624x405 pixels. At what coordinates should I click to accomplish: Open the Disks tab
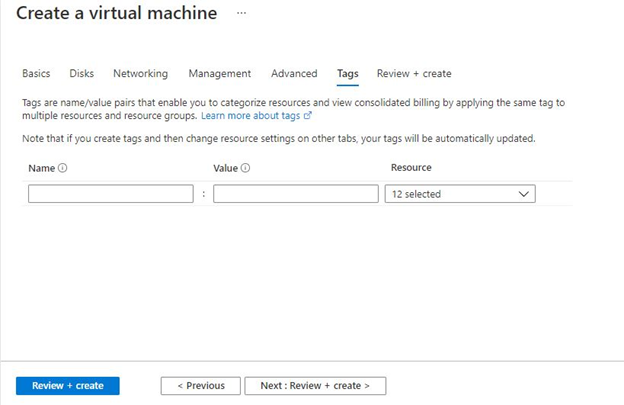[81, 73]
